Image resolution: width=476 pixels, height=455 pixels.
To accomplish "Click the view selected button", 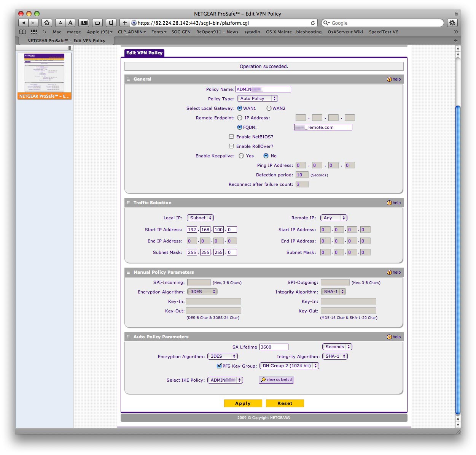I will tap(276, 380).
